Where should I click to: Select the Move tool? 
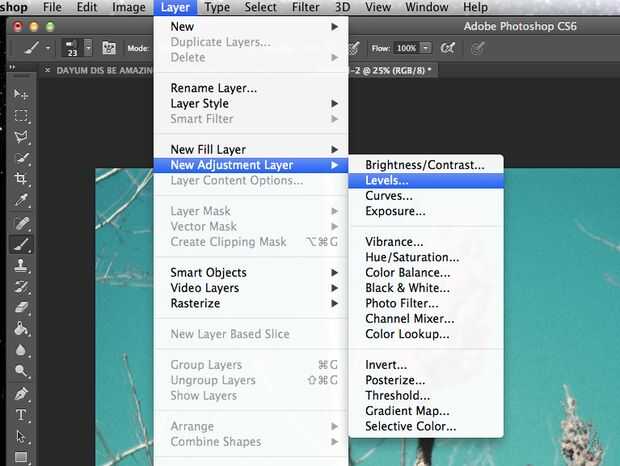[21, 93]
